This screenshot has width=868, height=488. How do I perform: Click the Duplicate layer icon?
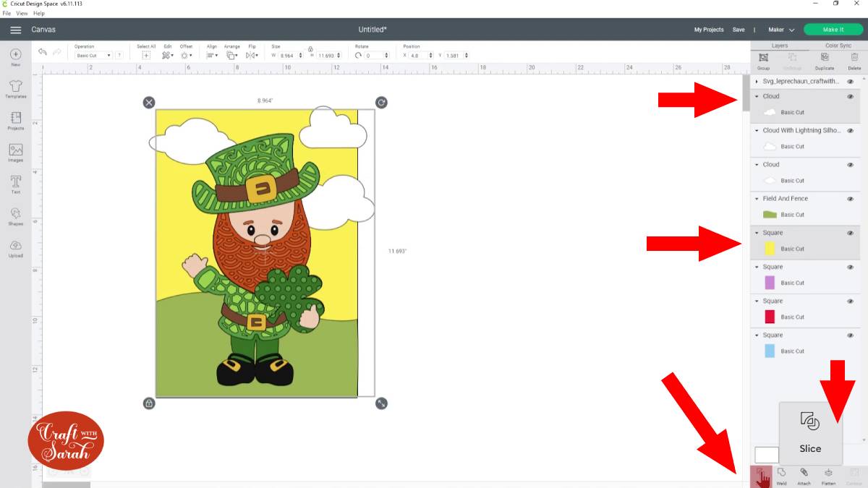[x=824, y=59]
